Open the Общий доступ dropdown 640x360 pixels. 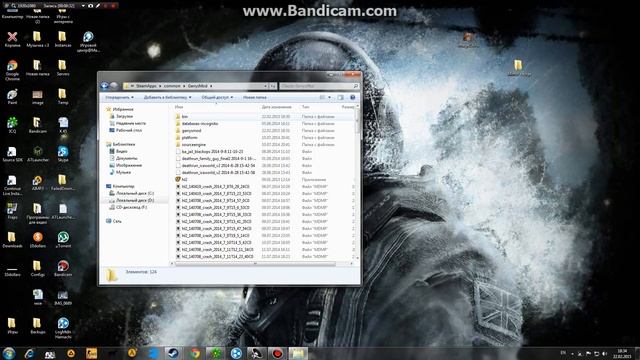click(217, 98)
